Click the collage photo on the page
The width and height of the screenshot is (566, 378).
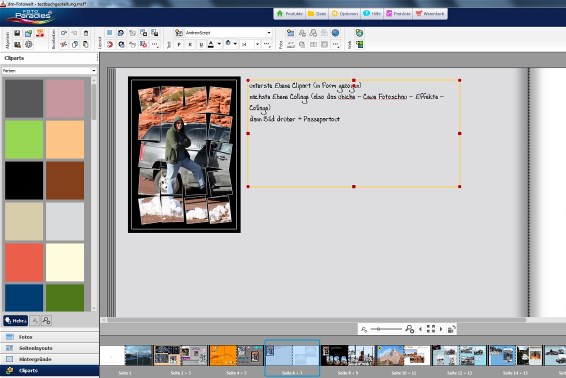coord(184,155)
